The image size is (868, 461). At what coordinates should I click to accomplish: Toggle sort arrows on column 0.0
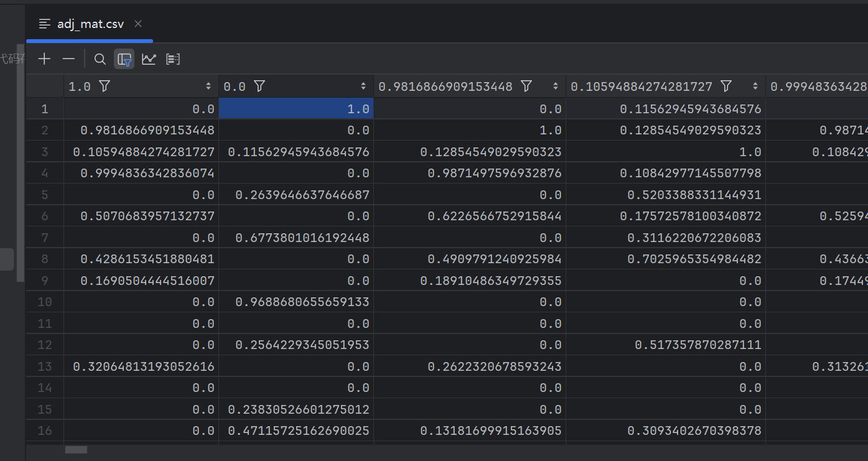[363, 86]
